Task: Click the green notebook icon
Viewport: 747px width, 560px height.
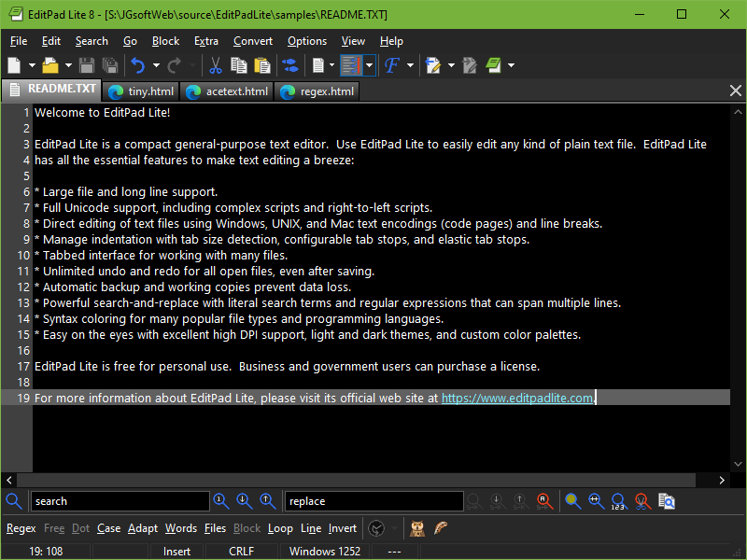Action: 494,65
